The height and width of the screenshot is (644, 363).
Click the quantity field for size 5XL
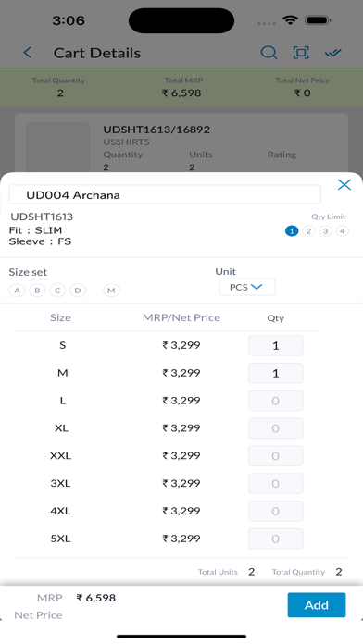275,539
